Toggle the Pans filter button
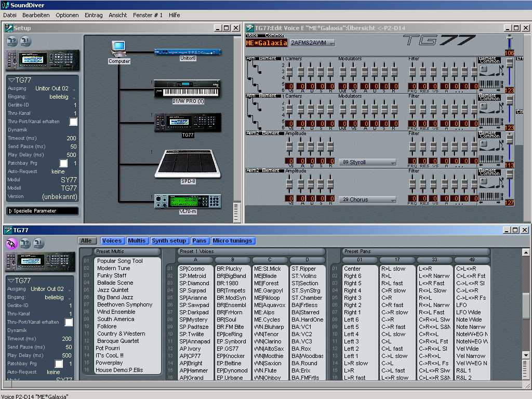532x399 pixels. (x=199, y=241)
